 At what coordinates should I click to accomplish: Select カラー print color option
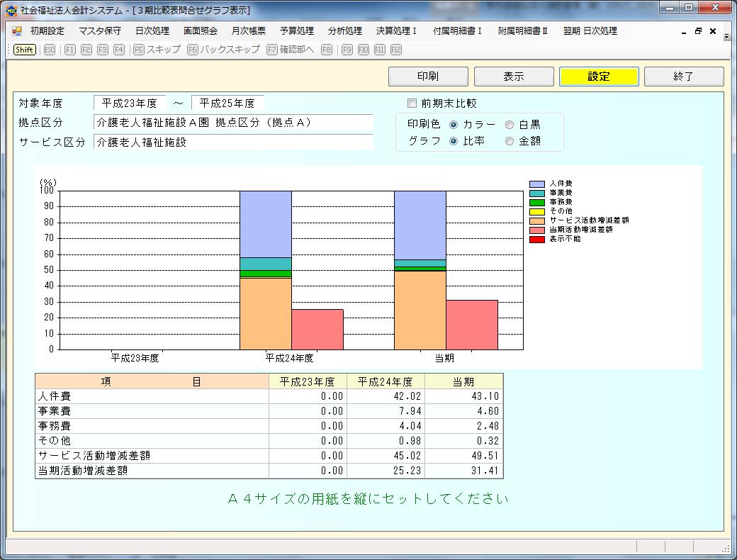pos(454,125)
